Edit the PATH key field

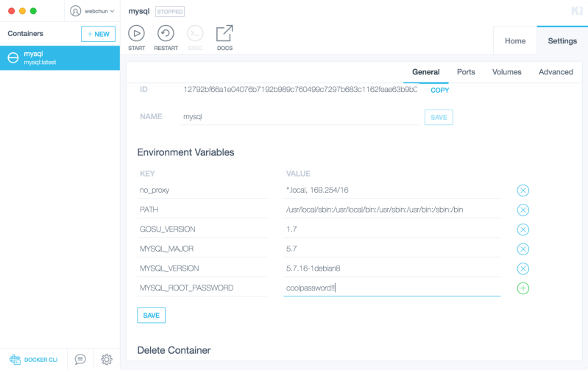point(202,210)
